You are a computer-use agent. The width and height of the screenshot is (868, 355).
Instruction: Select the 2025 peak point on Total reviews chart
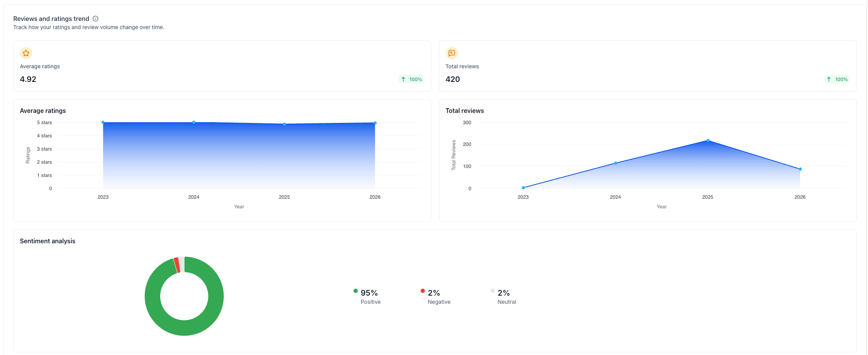[708, 141]
